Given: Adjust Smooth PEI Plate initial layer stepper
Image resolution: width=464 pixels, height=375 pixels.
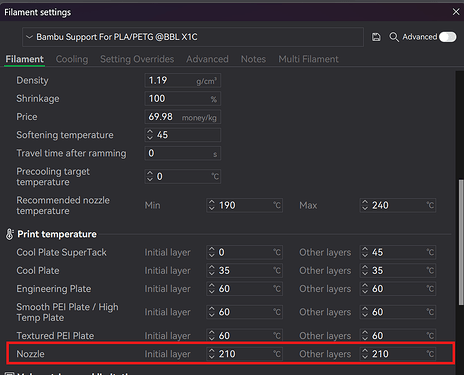Looking at the screenshot, I should click(x=211, y=312).
